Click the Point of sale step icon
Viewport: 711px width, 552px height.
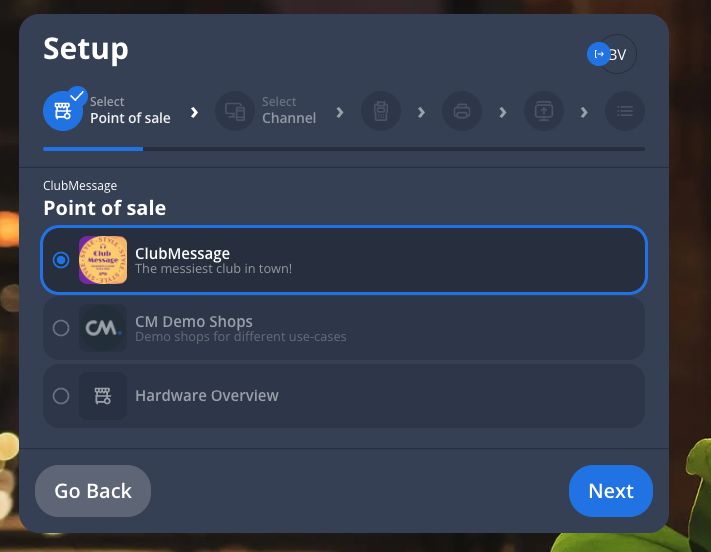tap(62, 110)
